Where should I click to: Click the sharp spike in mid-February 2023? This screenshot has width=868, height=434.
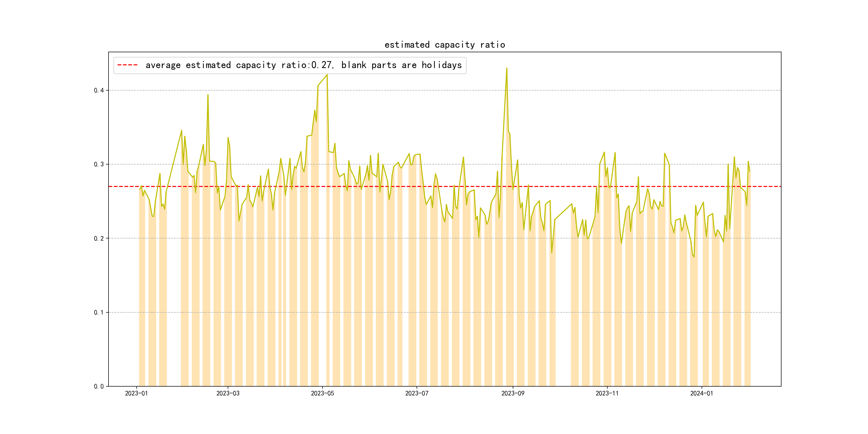[208, 95]
